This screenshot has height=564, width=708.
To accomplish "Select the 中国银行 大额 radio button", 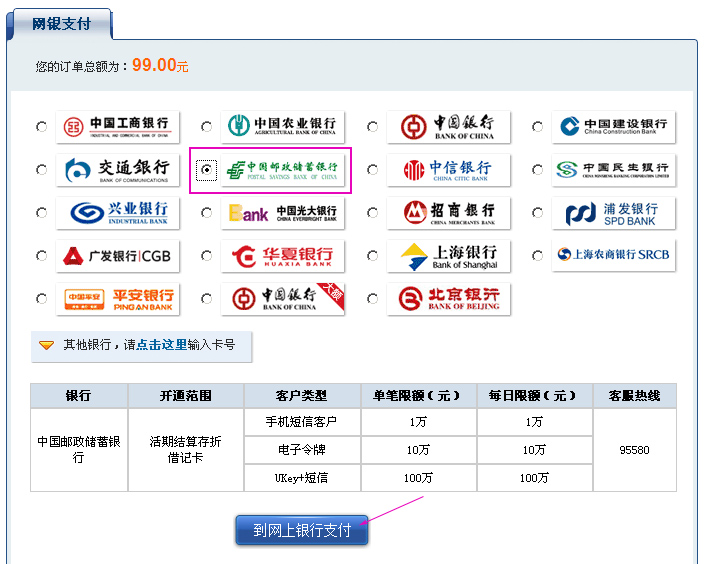I will point(206,299).
